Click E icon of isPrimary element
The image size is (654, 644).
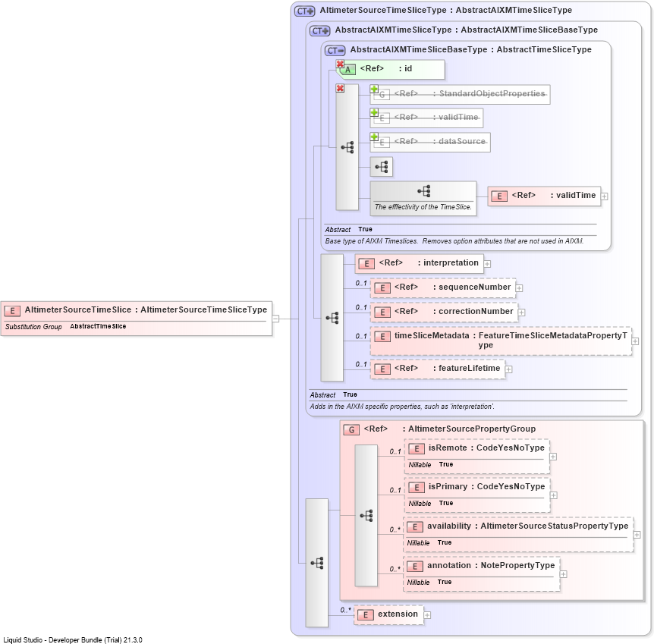pyautogui.click(x=416, y=488)
